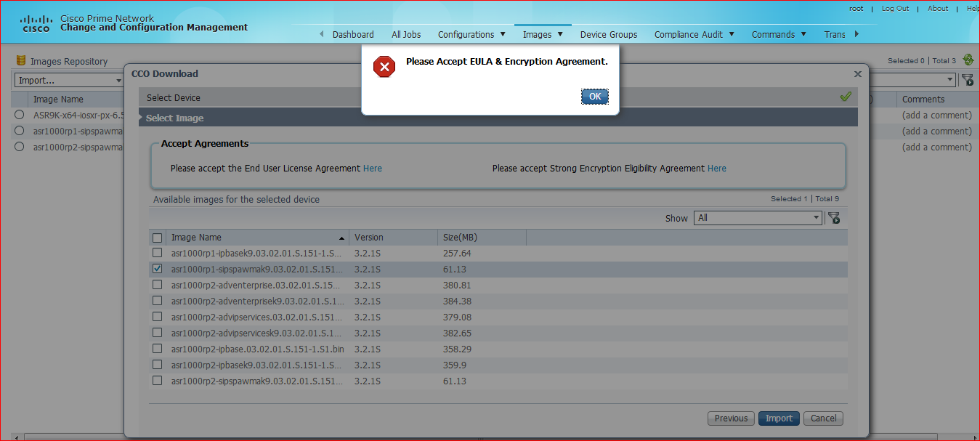Screen dimensions: 980x441
Task: Check asr1000rp2-adventerprise.03 image checkbox
Action: 157,285
